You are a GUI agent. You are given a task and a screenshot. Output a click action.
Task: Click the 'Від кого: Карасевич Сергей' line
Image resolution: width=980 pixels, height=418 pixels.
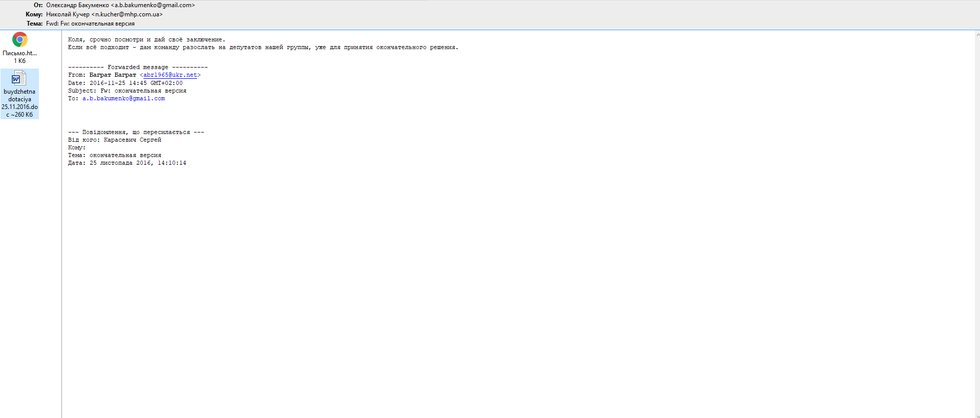(115, 140)
